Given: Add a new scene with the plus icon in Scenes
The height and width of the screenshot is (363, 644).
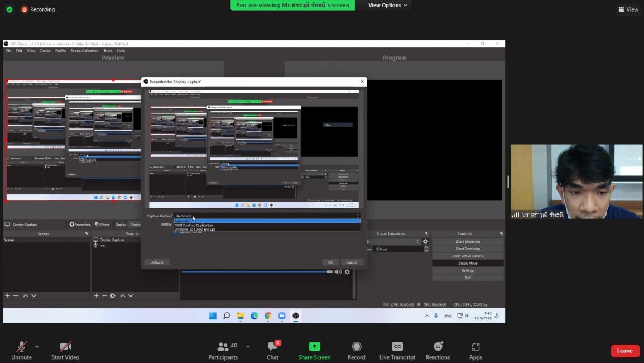Looking at the screenshot, I should click(7, 295).
